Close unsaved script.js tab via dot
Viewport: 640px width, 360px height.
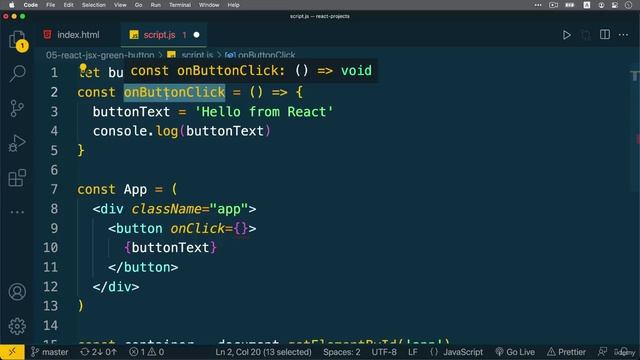(x=196, y=35)
